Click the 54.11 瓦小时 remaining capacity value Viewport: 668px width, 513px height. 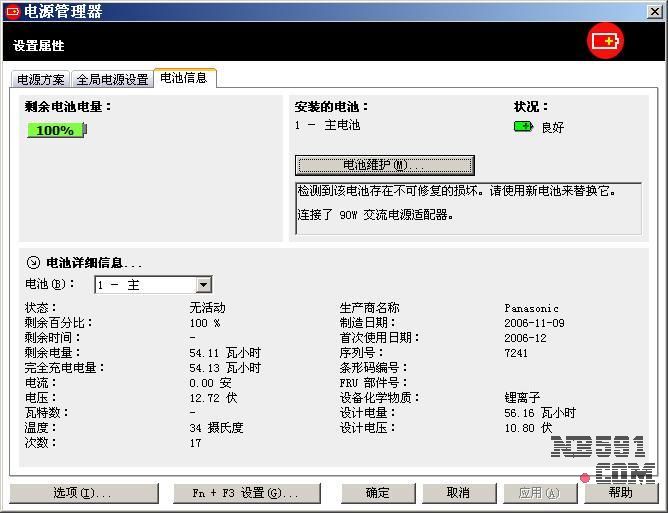225,353
